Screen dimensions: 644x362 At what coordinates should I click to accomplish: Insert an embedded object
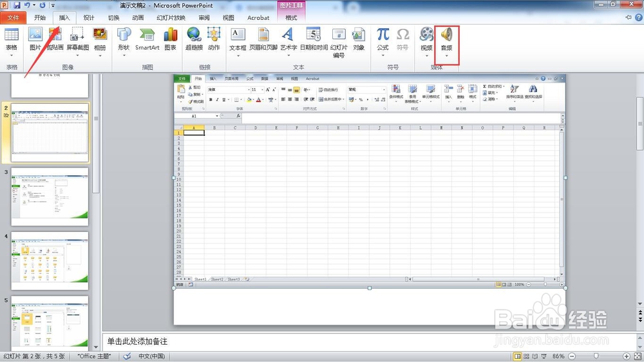point(359,39)
